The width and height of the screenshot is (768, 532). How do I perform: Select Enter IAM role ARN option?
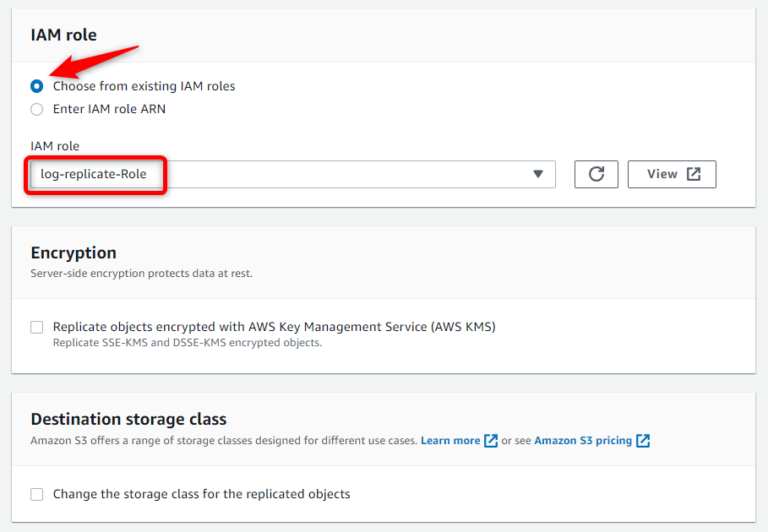pyautogui.click(x=36, y=109)
